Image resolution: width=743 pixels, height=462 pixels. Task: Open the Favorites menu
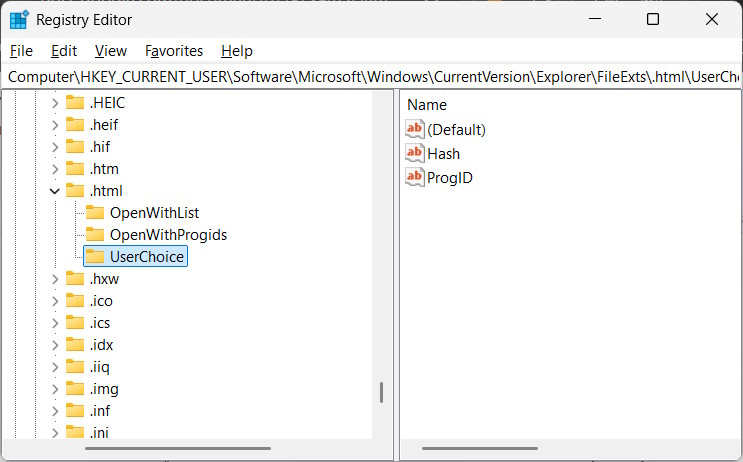pos(173,50)
